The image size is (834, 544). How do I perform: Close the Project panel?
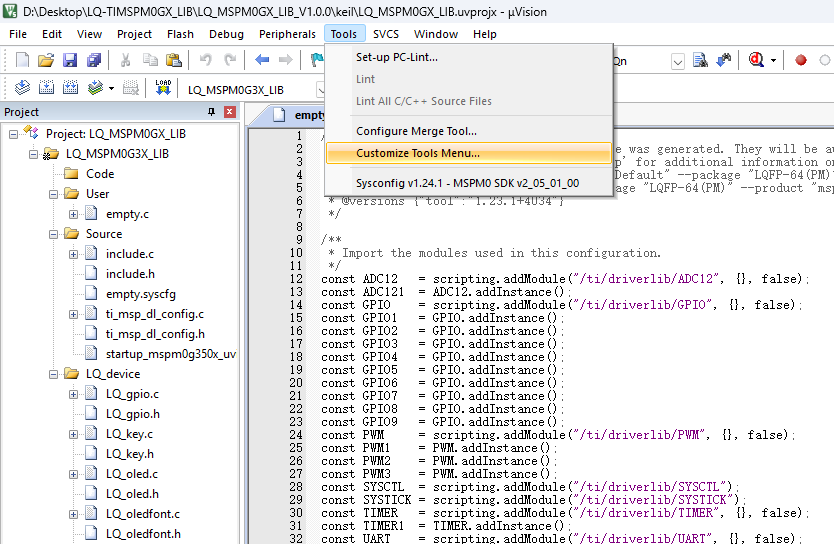click(230, 112)
